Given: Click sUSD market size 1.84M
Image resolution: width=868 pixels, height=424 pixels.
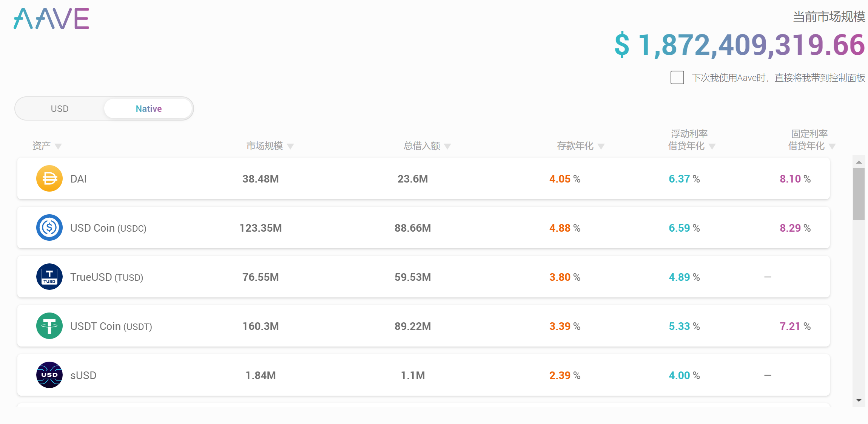Looking at the screenshot, I should pos(261,375).
